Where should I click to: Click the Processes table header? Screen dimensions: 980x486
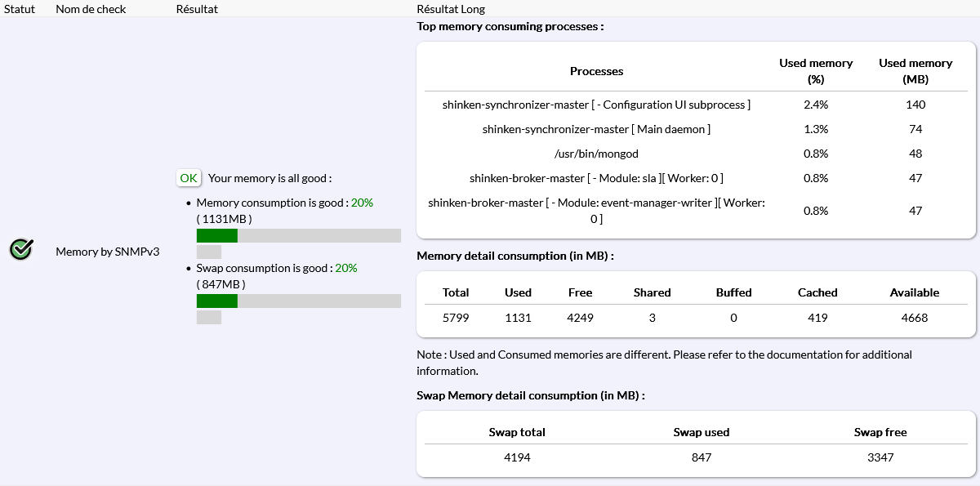coord(596,71)
